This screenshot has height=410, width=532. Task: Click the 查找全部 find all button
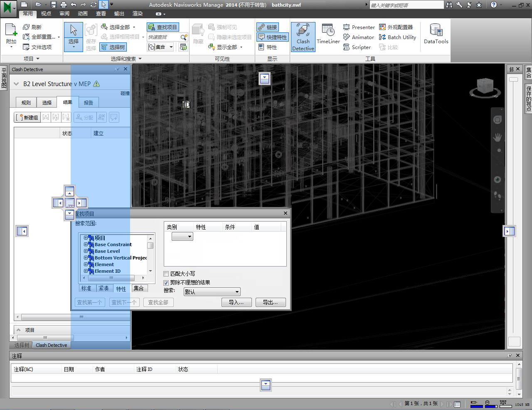[x=158, y=302]
